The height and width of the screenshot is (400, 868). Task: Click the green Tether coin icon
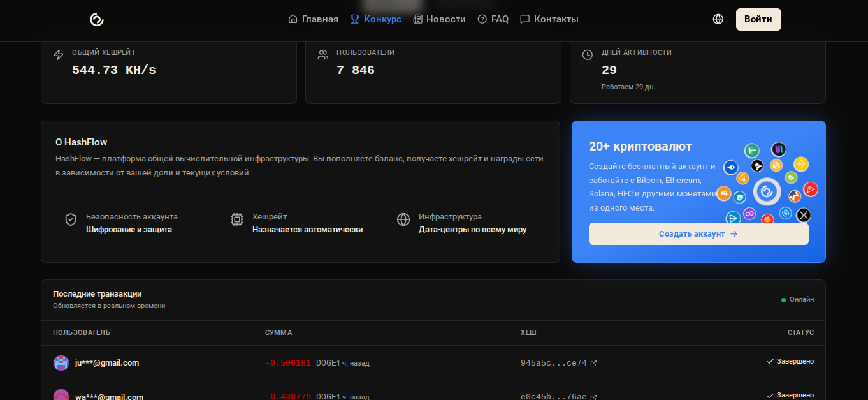pos(752,151)
